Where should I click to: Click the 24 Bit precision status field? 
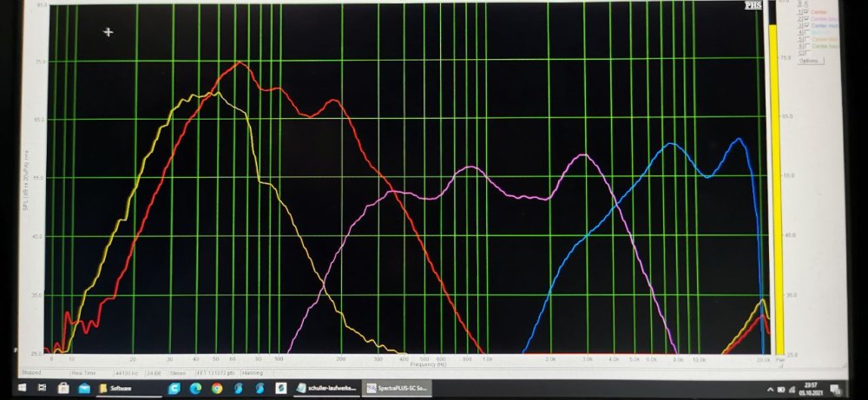click(x=156, y=373)
